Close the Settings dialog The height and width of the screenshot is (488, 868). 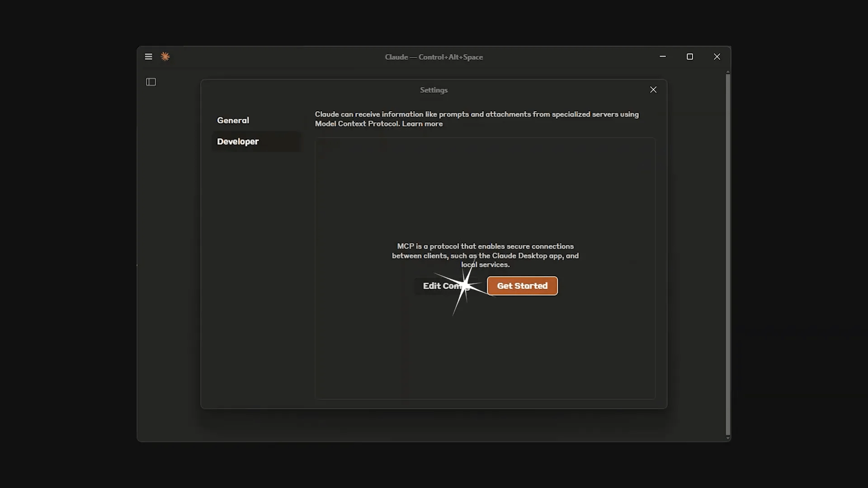(653, 89)
